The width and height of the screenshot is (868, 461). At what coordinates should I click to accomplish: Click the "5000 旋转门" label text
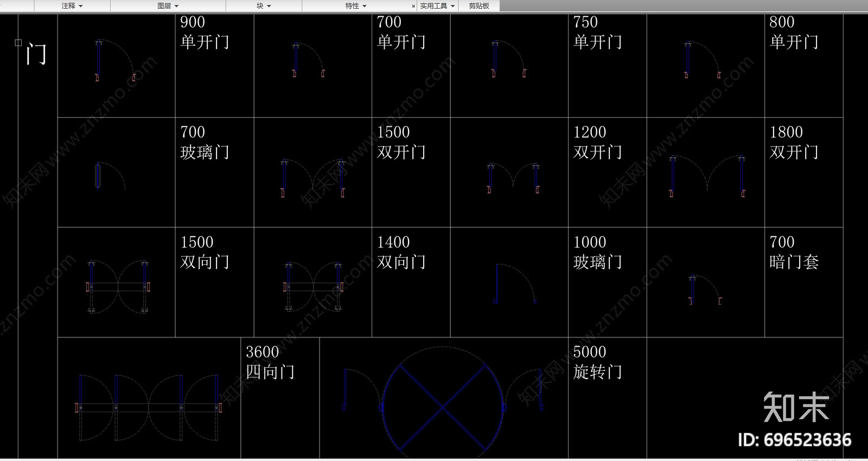click(597, 362)
